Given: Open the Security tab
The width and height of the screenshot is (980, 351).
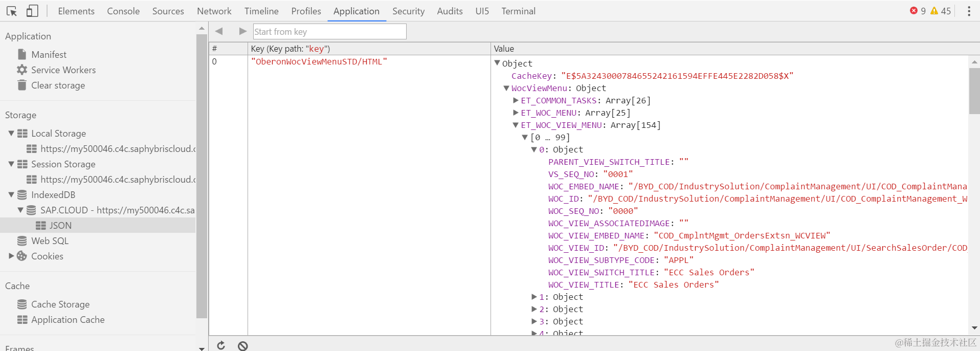Looking at the screenshot, I should 409,11.
